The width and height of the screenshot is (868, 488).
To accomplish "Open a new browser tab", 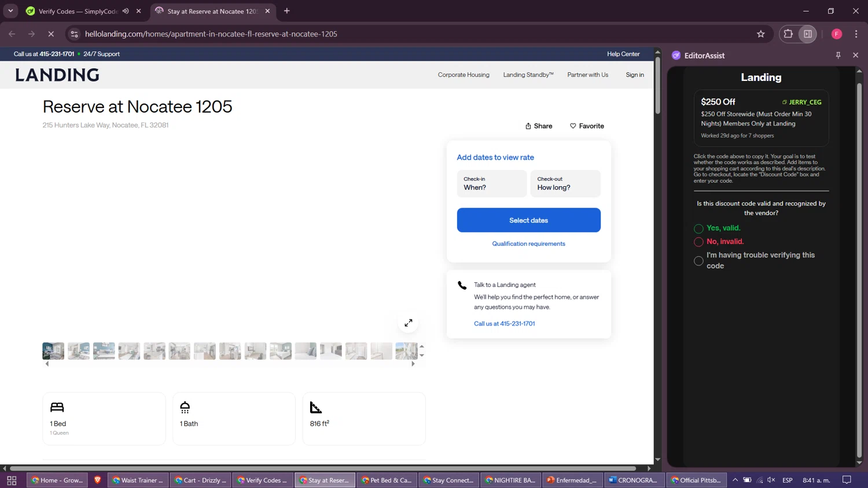I will (x=287, y=11).
